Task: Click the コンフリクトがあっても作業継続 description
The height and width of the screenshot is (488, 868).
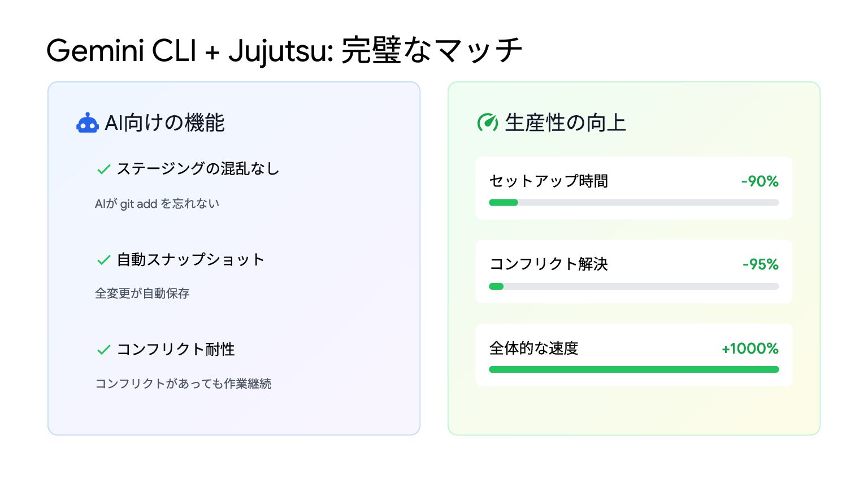Action: [183, 384]
